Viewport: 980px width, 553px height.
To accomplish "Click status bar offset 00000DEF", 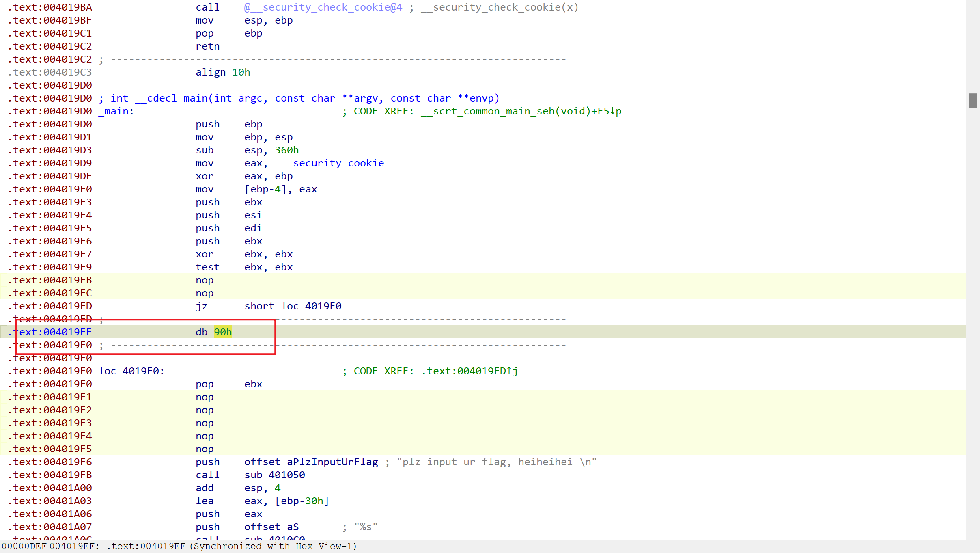I will point(24,546).
